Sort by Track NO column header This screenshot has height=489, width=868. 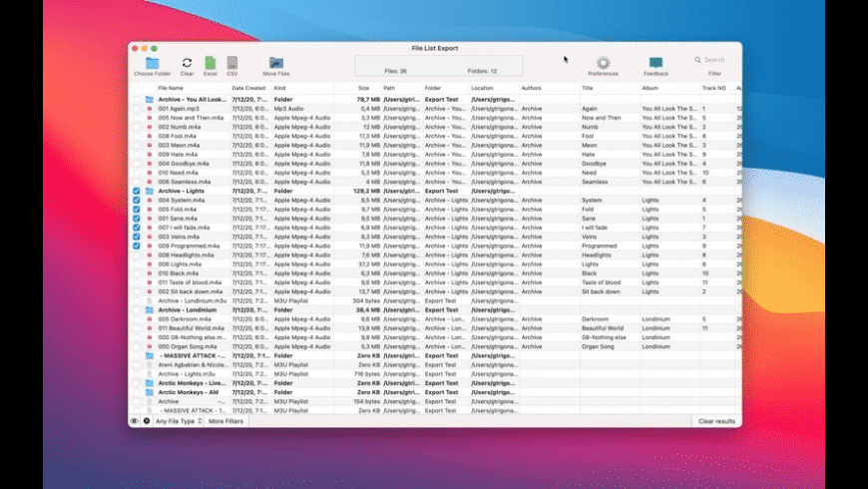[x=713, y=88]
